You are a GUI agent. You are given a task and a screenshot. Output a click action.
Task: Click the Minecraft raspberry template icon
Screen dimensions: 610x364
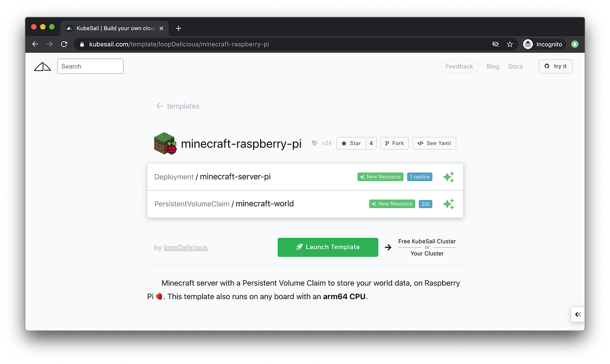[165, 144]
